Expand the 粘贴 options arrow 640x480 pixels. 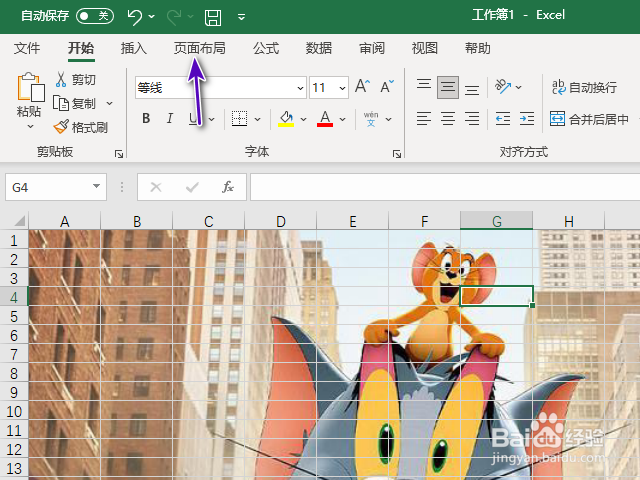pos(30,127)
